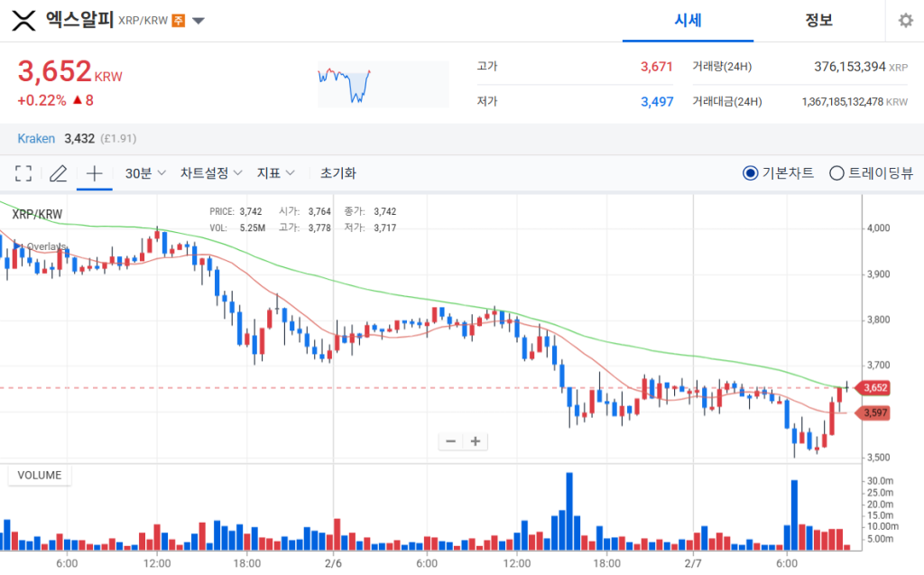
Task: Click the orange 주 badge icon
Action: [x=178, y=21]
